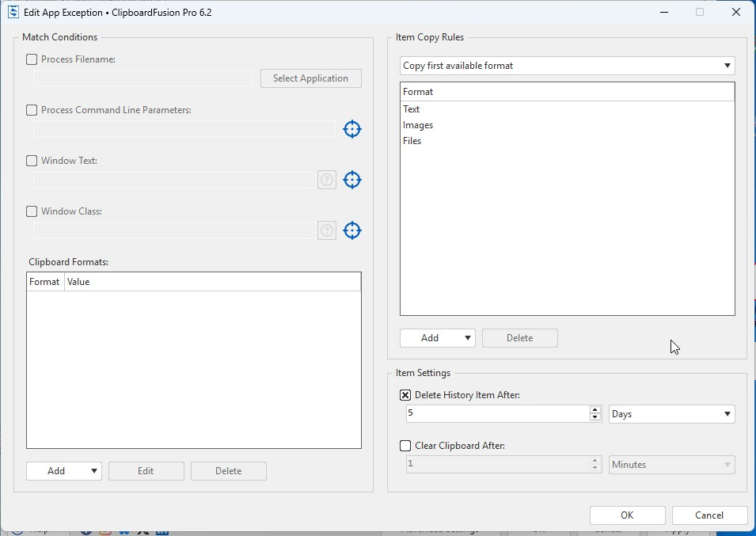Click help question icon for Window Text
Screen dimensions: 756x536
coord(326,180)
